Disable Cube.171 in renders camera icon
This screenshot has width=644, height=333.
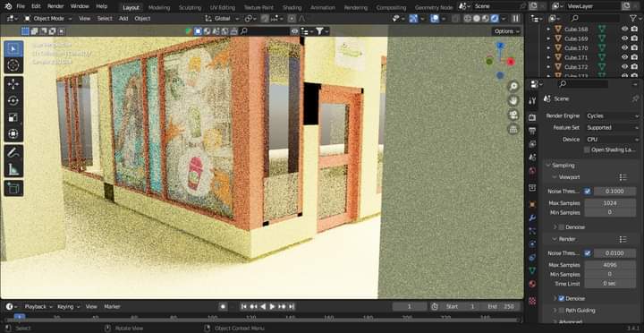coord(634,57)
